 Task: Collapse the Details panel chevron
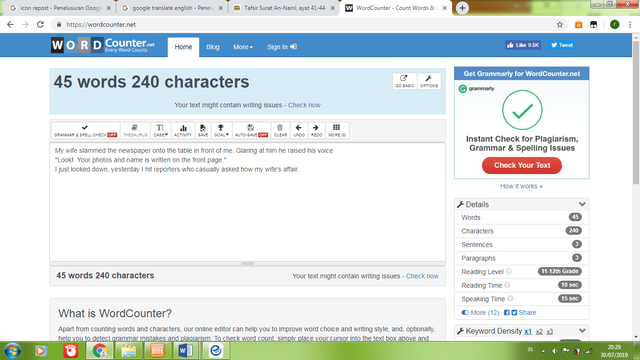click(x=582, y=204)
